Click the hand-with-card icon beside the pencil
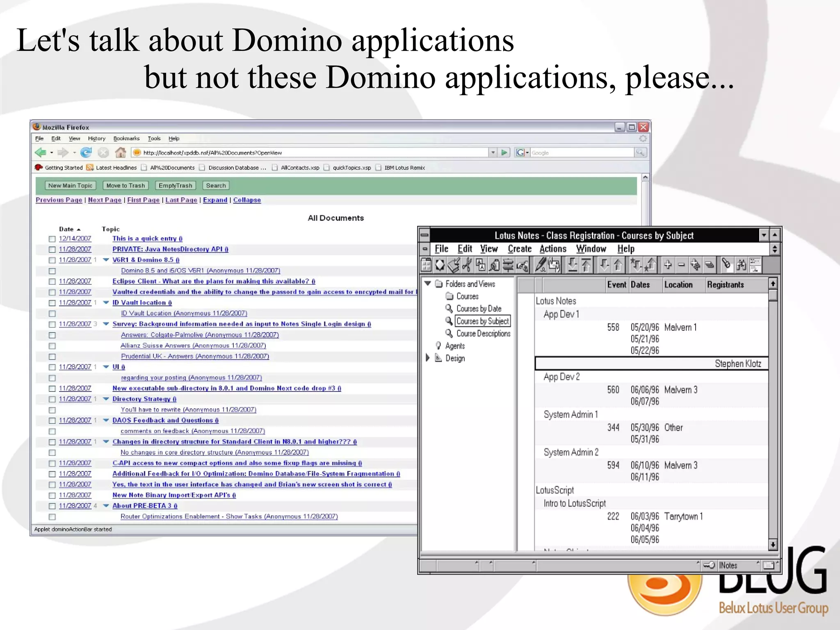The height and width of the screenshot is (630, 840). (x=555, y=265)
